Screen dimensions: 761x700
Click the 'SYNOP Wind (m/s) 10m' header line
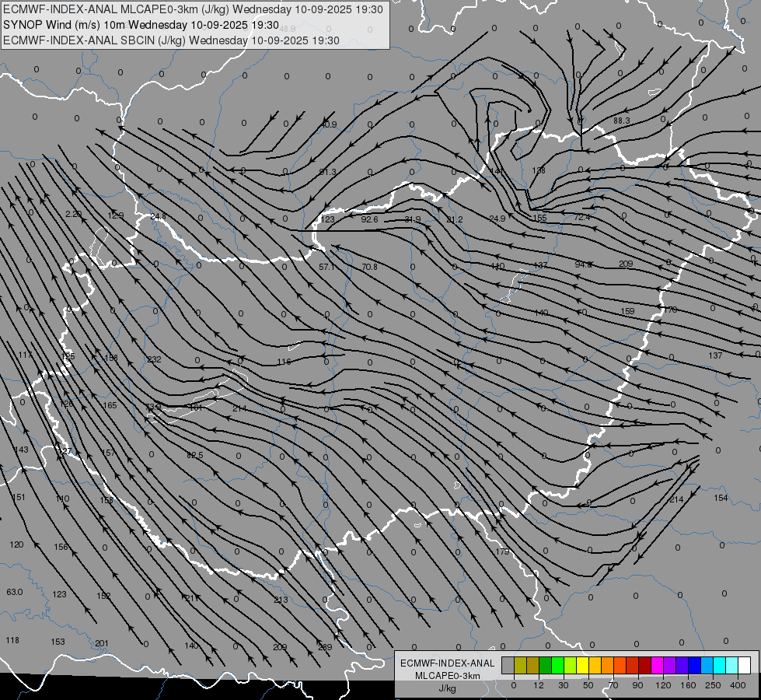[141, 25]
